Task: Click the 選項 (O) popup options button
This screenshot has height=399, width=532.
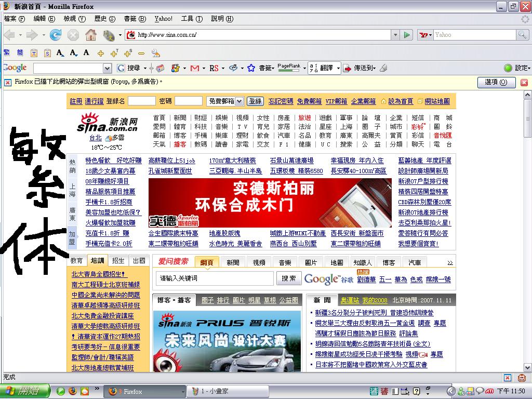Action: 496,82
